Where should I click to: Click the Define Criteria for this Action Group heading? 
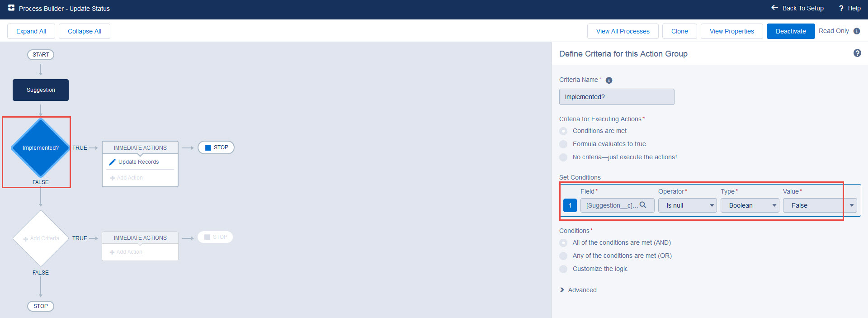click(x=623, y=54)
